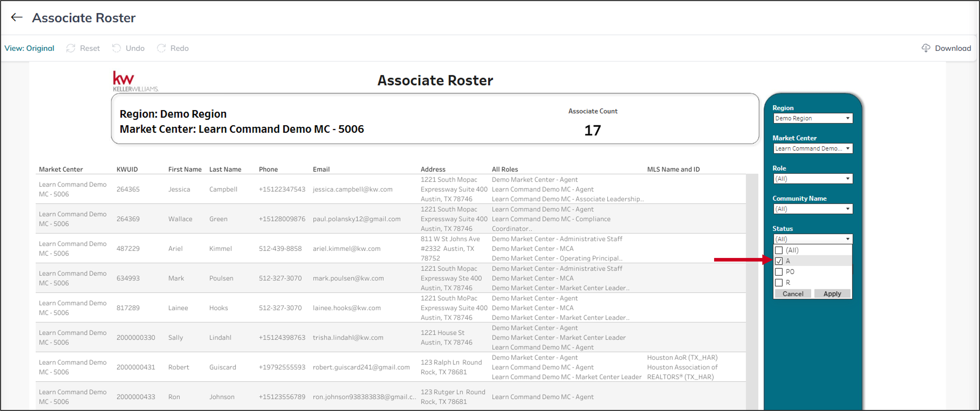Click the Region: Demo Region heading
Image resolution: width=980 pixels, height=411 pixels.
pyautogui.click(x=173, y=114)
